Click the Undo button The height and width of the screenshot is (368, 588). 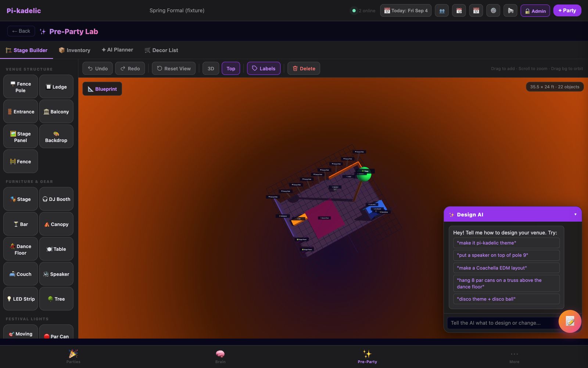point(98,68)
